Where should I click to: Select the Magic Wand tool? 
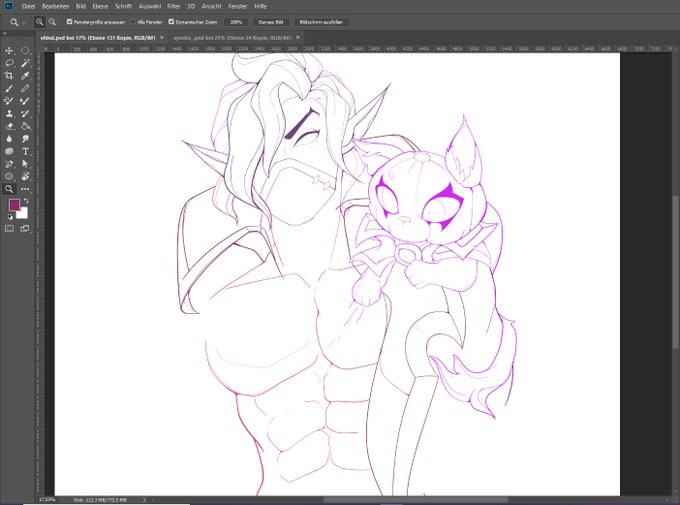pos(25,63)
